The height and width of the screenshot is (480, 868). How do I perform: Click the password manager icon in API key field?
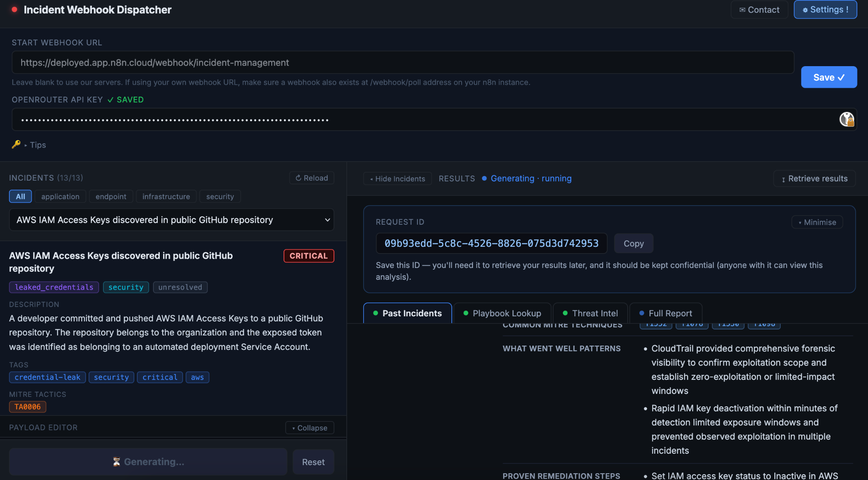point(846,120)
